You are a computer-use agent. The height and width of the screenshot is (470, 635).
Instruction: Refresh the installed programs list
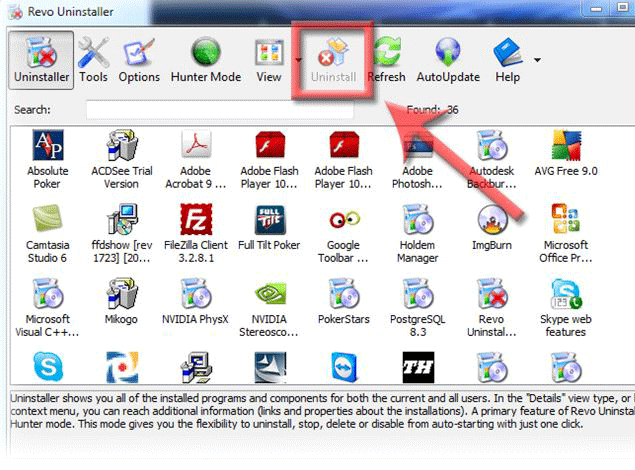point(386,60)
